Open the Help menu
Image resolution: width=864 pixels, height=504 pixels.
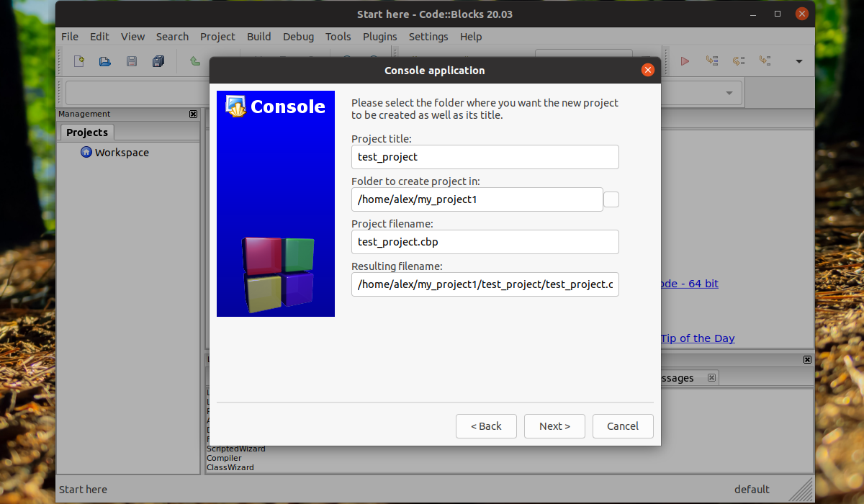coord(471,36)
